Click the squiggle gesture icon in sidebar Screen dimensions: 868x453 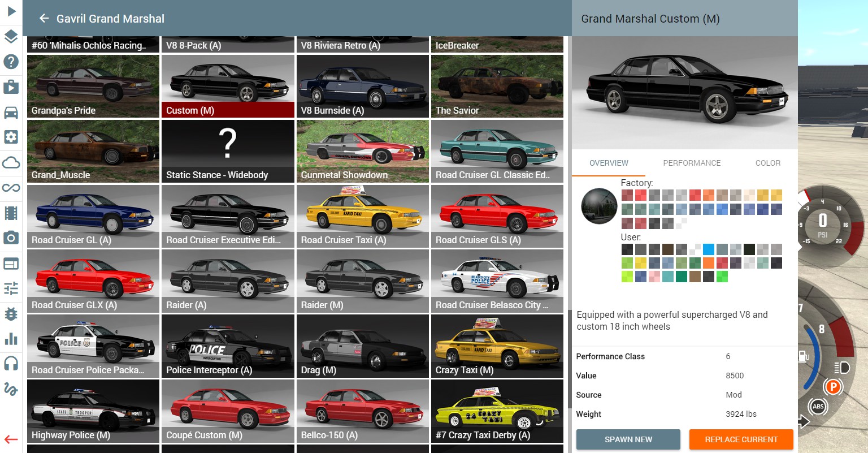point(11,389)
